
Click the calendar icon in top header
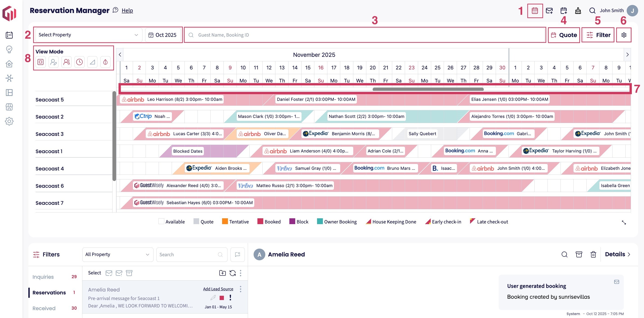tap(534, 11)
